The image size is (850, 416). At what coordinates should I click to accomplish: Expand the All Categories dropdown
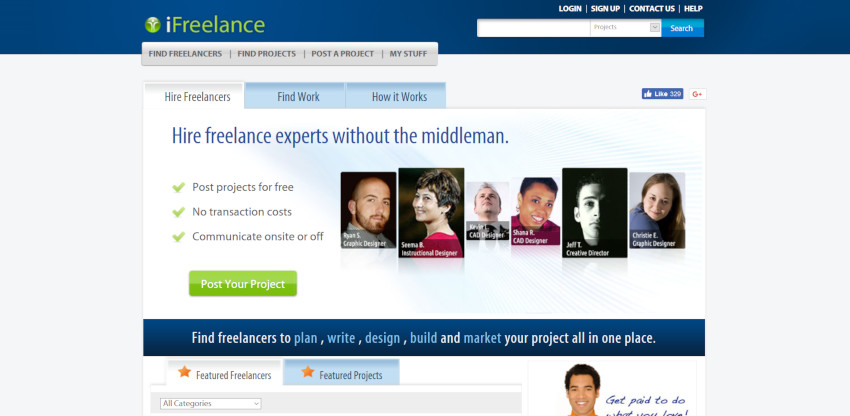(211, 404)
